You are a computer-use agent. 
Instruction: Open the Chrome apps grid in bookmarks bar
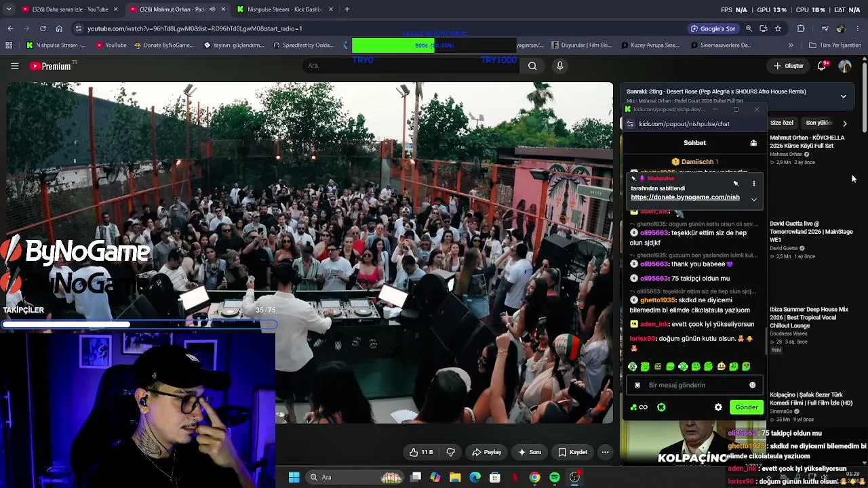(9, 45)
